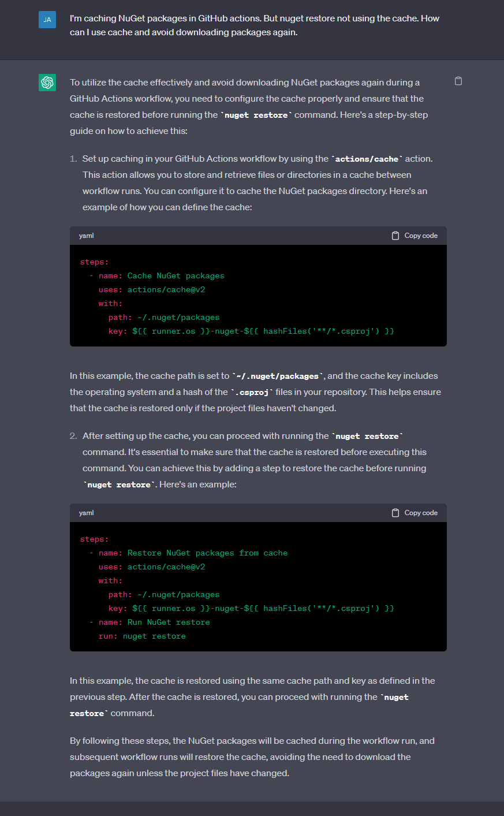Click the paragraph starting 'By following these steps'
This screenshot has height=816, width=504.
pyautogui.click(x=252, y=757)
